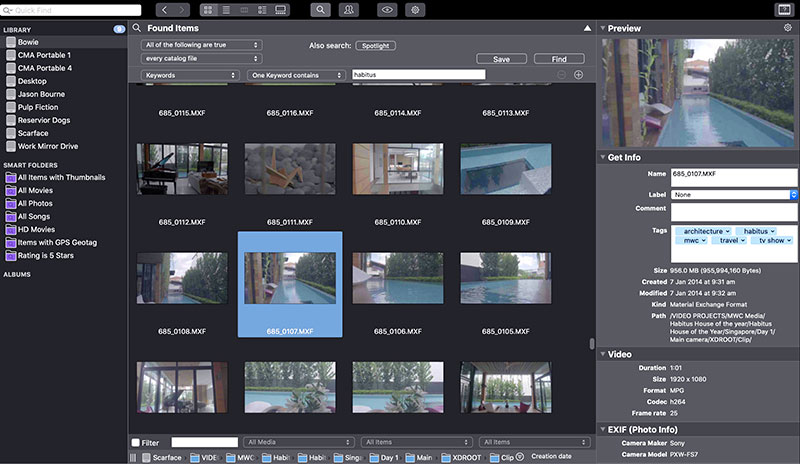Select the Work Mirror Drive catalog
800x464 pixels.
(48, 146)
